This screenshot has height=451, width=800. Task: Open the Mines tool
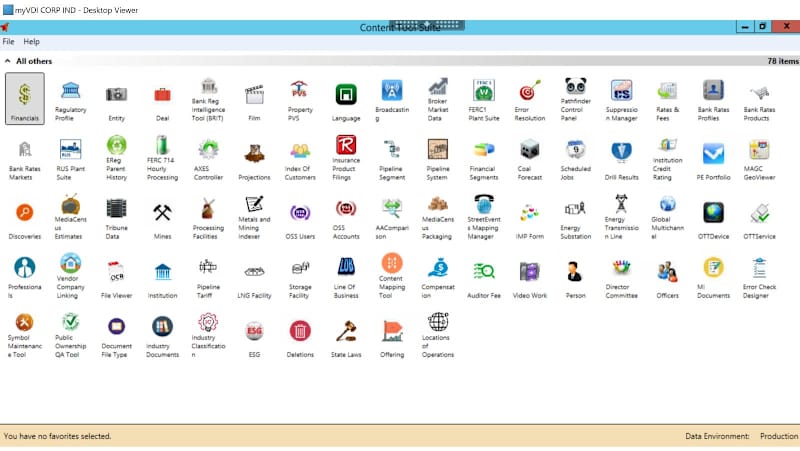pos(162,222)
